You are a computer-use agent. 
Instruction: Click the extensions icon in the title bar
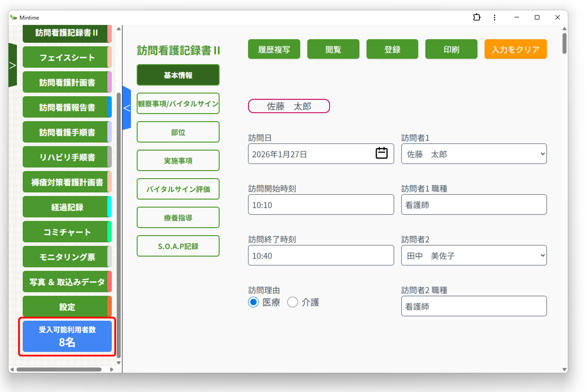[477, 17]
